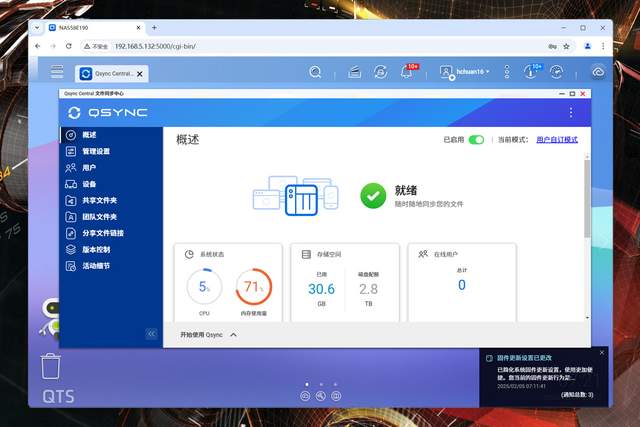This screenshot has width=640, height=427.
Task: Open the dashboard gauge icon
Action: point(556,72)
